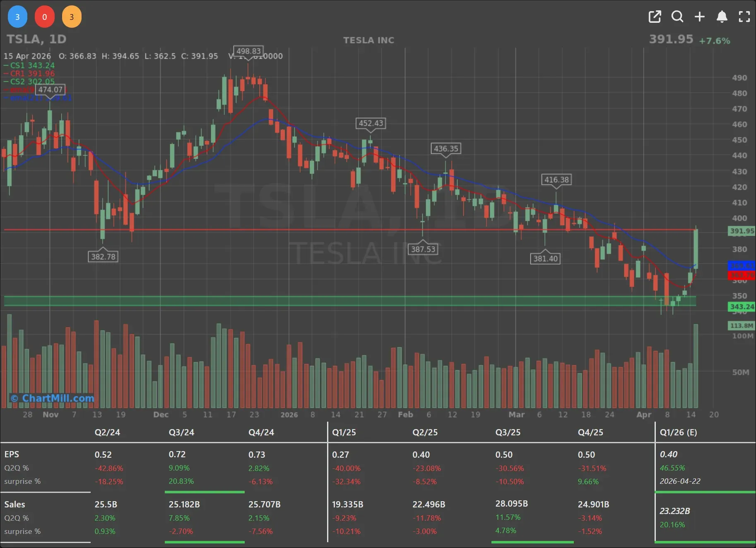Screen dimensions: 756x548
Task: Open the symbol search tool
Action: [x=677, y=17]
